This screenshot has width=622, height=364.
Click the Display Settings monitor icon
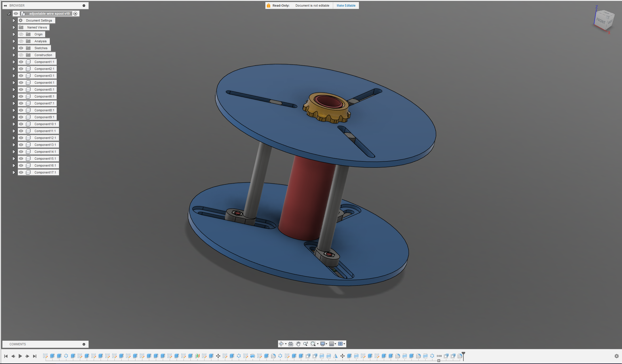pyautogui.click(x=323, y=344)
